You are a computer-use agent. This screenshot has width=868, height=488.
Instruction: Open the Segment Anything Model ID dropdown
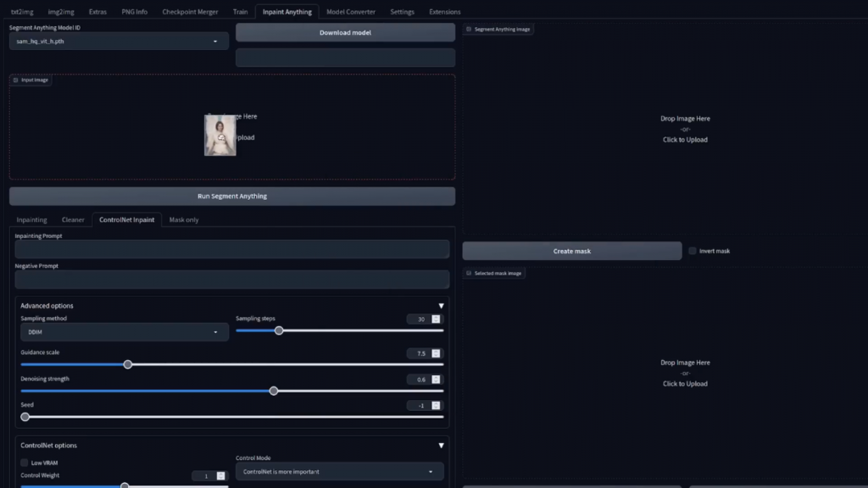tap(119, 41)
